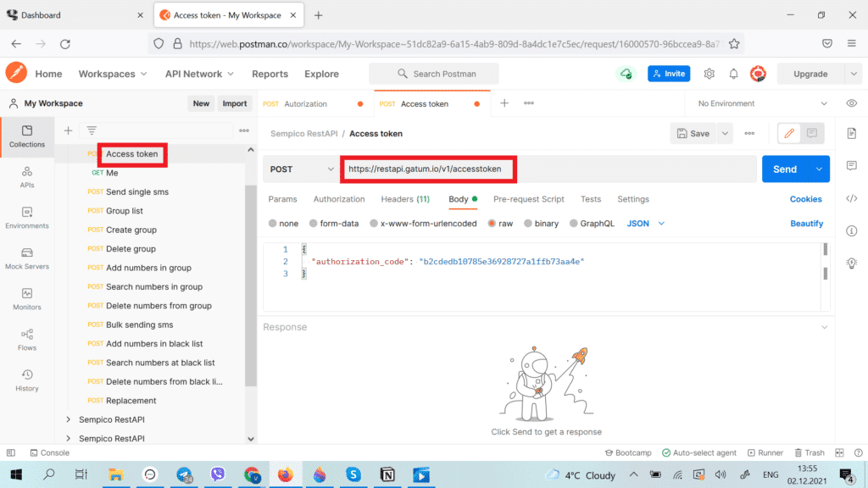
Task: Open the tab bar three-dot options menu
Action: coord(529,103)
